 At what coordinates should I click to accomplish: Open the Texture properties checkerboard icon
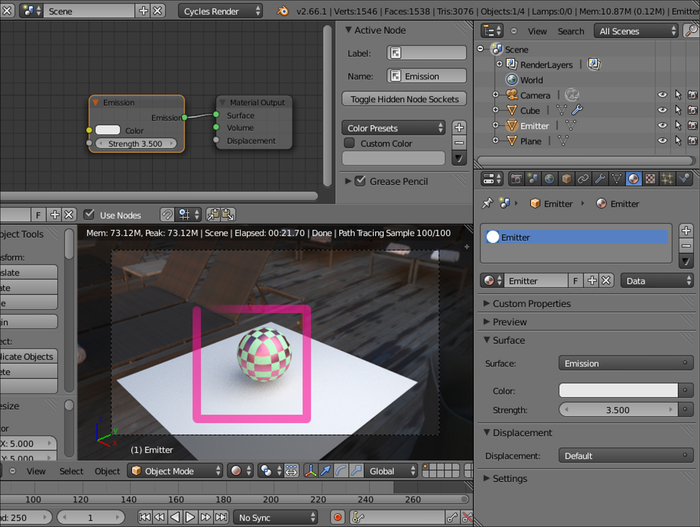point(651,179)
